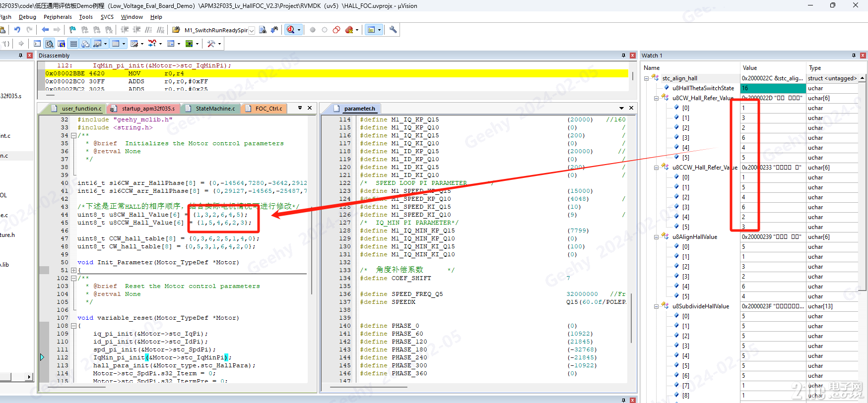
Task: Open the Memory Windows dropdown arrow
Action: point(124,44)
